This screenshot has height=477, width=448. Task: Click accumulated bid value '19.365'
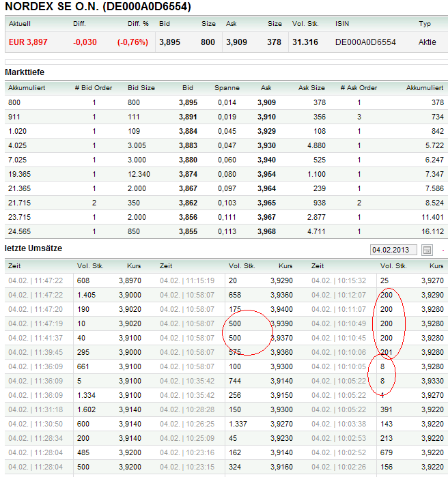point(20,174)
